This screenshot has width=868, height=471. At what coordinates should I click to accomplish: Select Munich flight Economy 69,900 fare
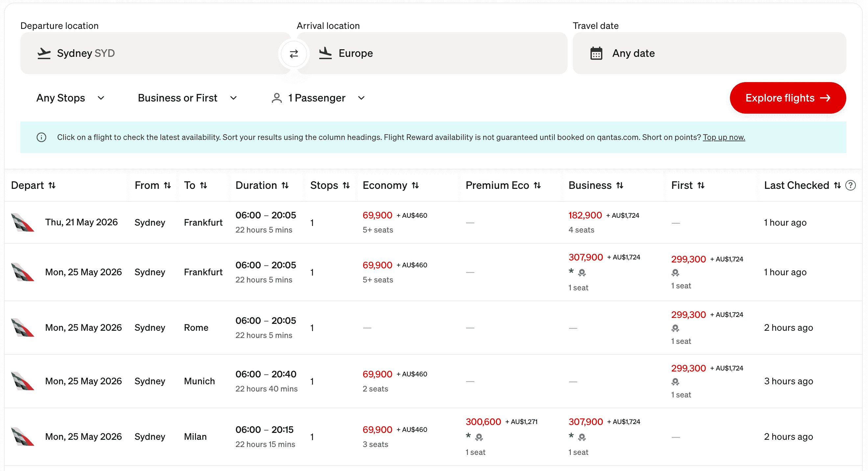pyautogui.click(x=377, y=374)
